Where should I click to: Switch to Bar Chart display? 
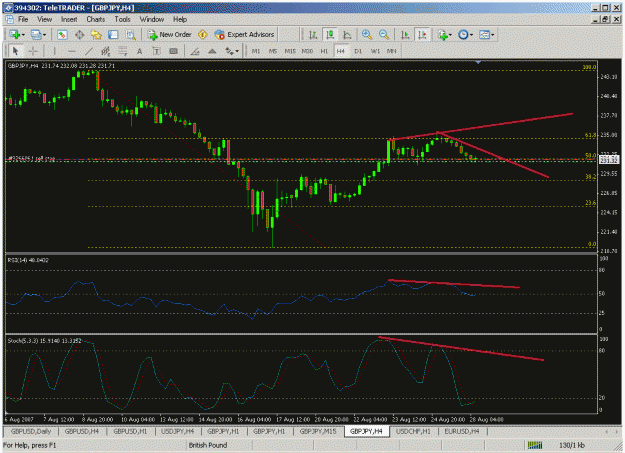click(313, 35)
